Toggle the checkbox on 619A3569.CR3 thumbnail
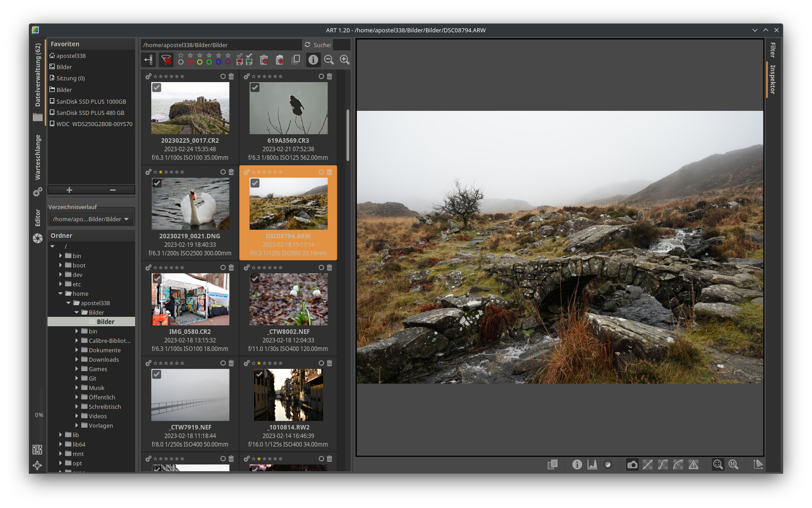The width and height of the screenshot is (812, 508). click(255, 88)
